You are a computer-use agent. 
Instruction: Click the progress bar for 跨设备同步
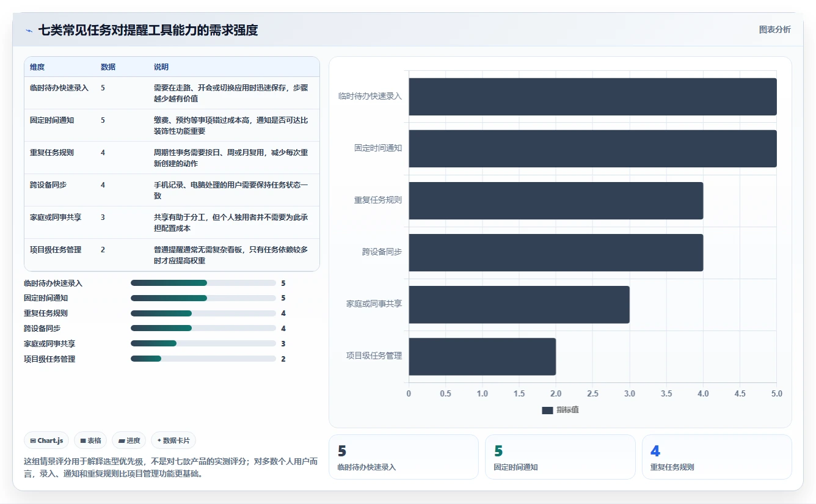203,329
